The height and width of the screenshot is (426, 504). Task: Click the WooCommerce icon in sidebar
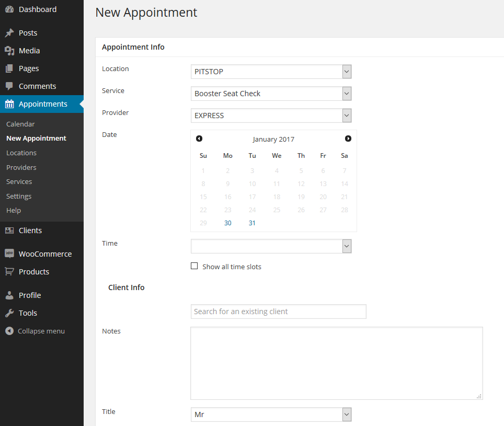click(x=9, y=254)
